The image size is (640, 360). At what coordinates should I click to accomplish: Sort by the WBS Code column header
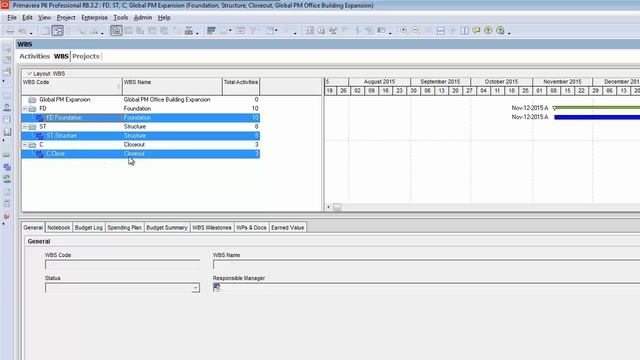pos(72,86)
